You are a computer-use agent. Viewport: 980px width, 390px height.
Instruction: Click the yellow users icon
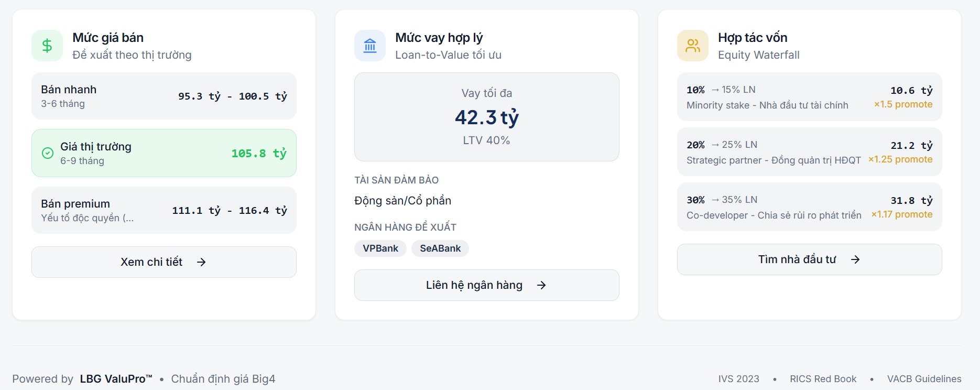click(693, 46)
